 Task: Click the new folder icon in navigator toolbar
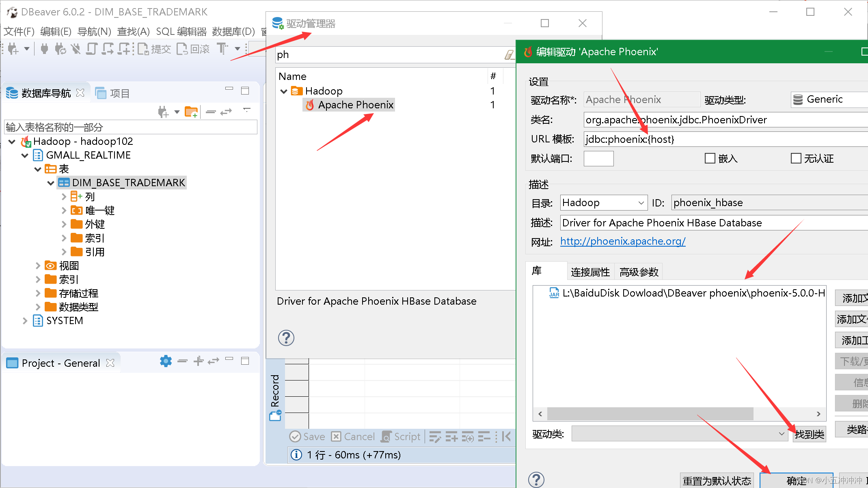[191, 111]
